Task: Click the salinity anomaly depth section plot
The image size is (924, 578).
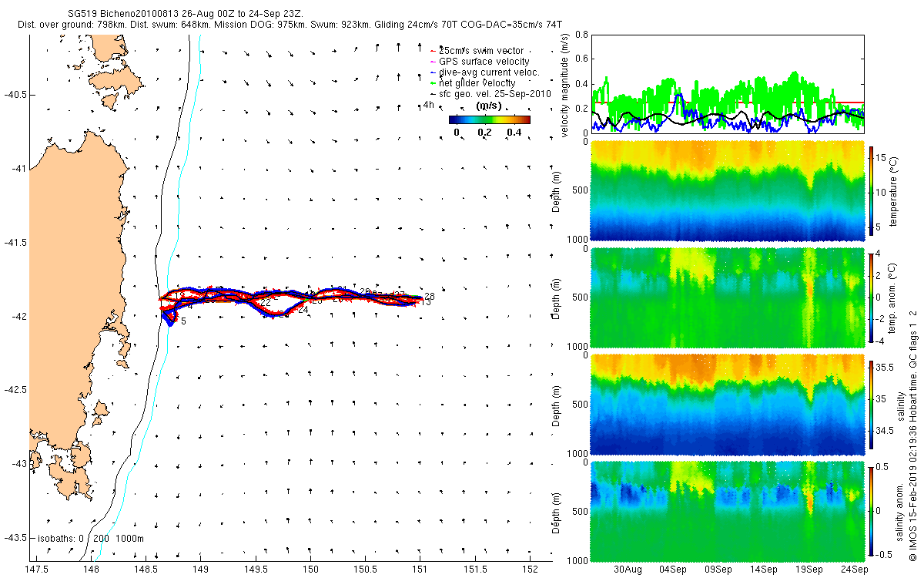Action: pyautogui.click(x=727, y=510)
